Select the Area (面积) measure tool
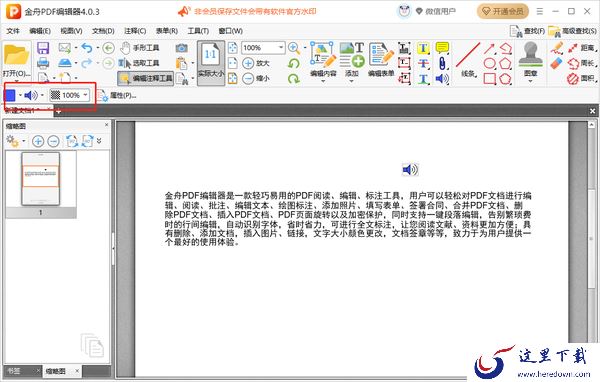Screen dimensions: 600x382 pyautogui.click(x=582, y=78)
